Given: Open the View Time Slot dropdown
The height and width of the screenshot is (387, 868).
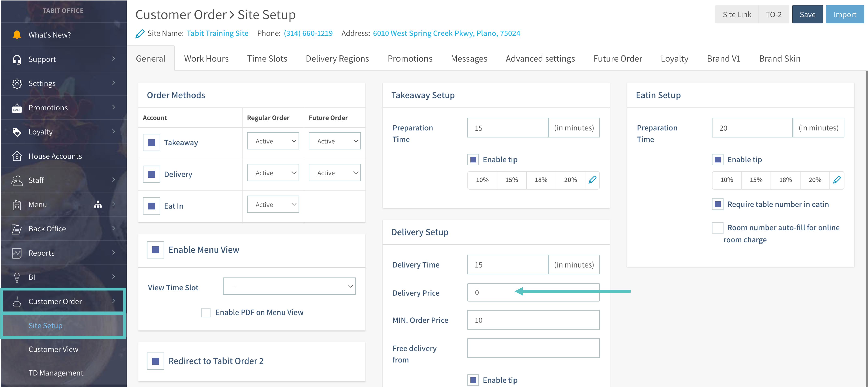Looking at the screenshot, I should coord(289,286).
